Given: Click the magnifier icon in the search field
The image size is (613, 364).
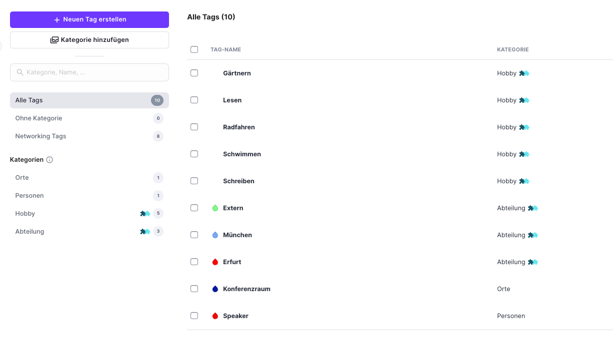Looking at the screenshot, I should coord(20,72).
